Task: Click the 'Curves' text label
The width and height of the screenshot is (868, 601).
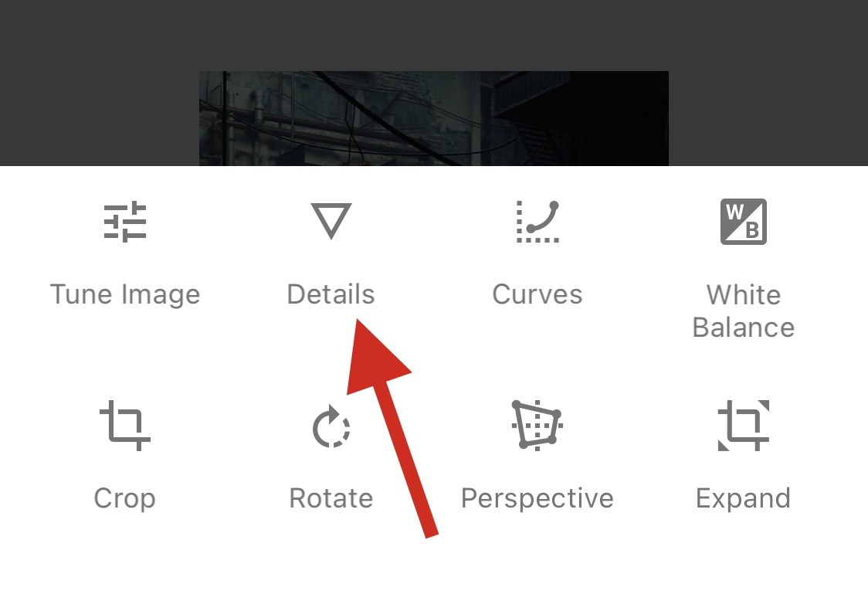Action: pyautogui.click(x=537, y=294)
